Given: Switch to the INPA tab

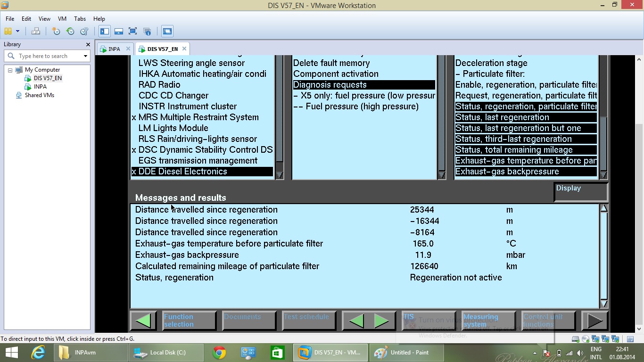Looking at the screenshot, I should click(x=114, y=49).
